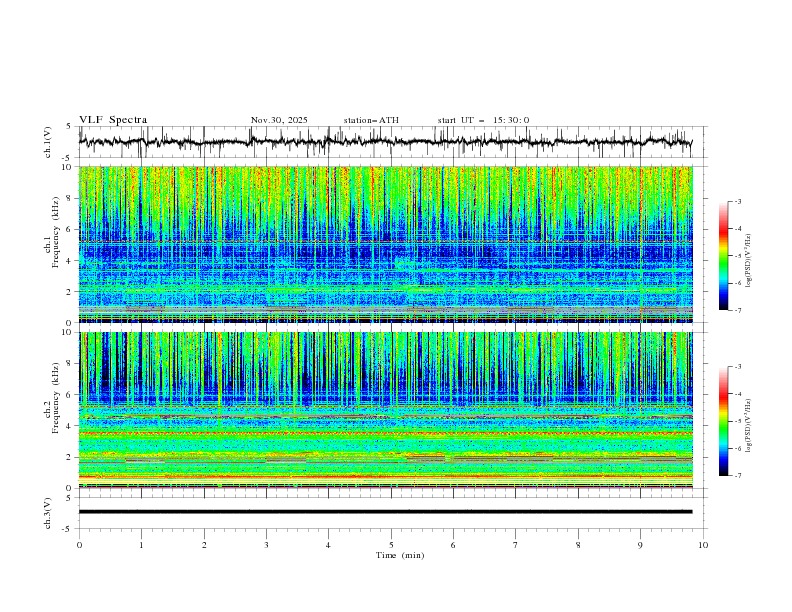Click the "6" kHz tick of ch.1 spectrogram
Viewport: 792px width, 612px height.
(70, 230)
